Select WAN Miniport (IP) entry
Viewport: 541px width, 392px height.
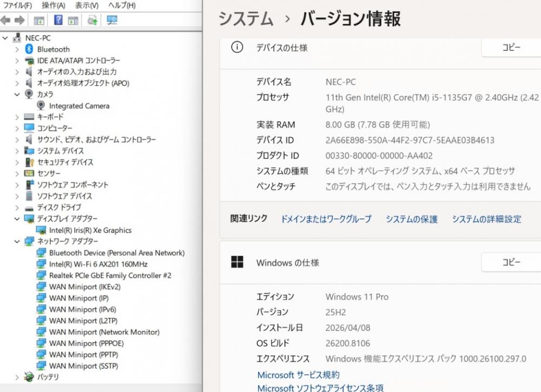coord(78,298)
